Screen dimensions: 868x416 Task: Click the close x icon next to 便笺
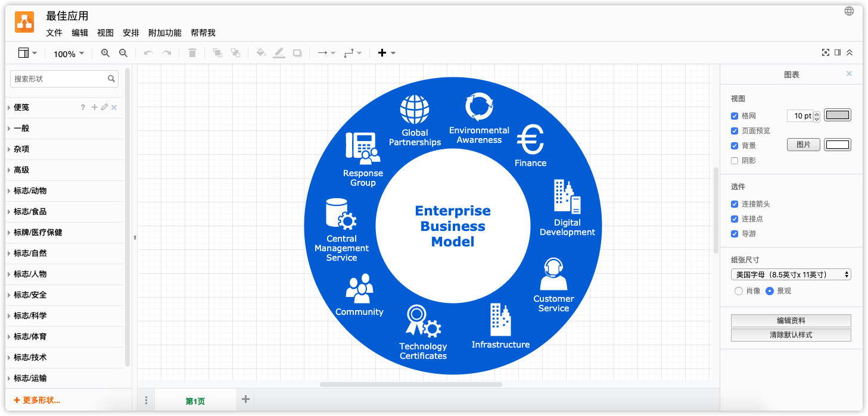point(114,107)
